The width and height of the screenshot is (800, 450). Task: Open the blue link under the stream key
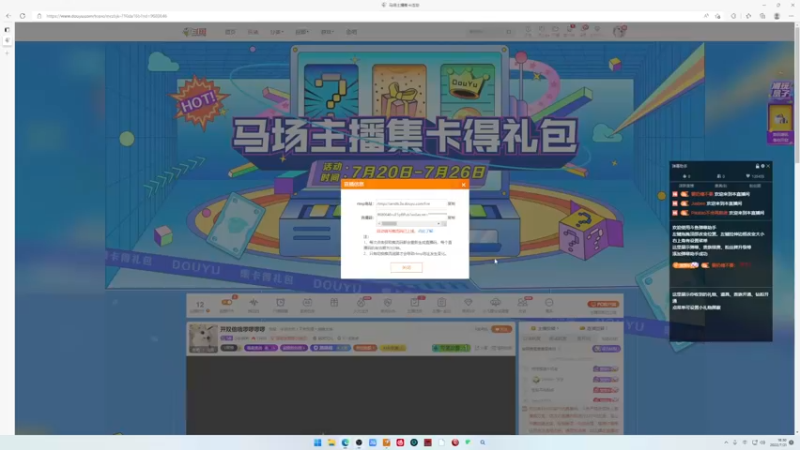tap(426, 231)
